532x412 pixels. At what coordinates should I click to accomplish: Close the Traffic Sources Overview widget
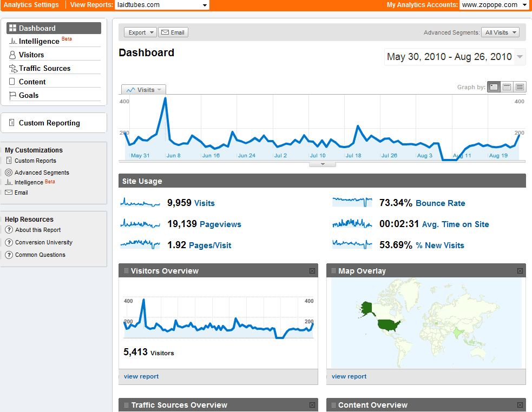312,405
